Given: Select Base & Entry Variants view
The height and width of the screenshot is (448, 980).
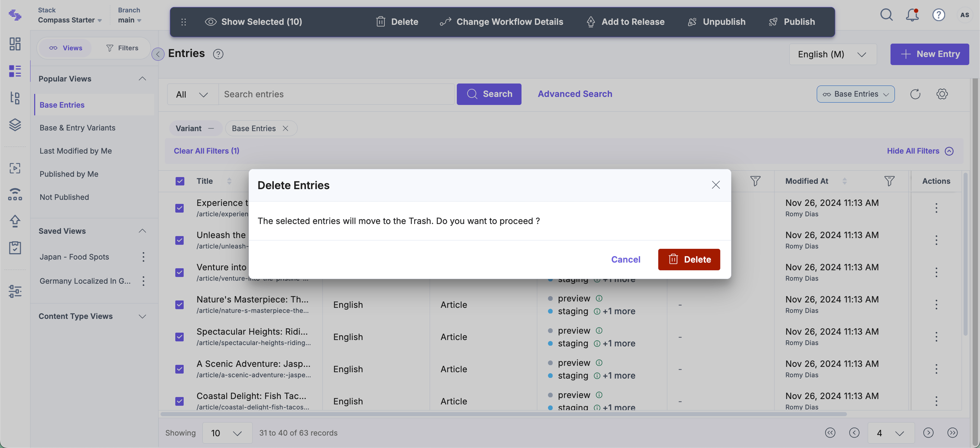Looking at the screenshot, I should coord(78,128).
